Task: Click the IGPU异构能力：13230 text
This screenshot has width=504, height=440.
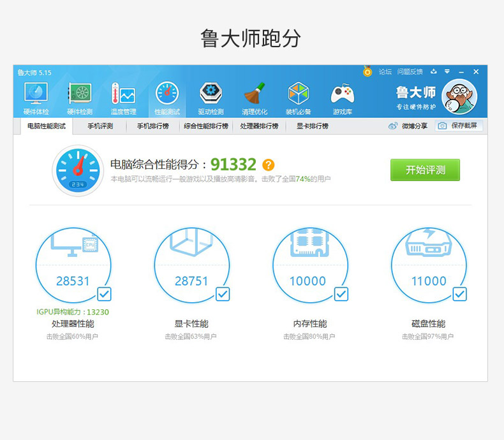Action: click(x=73, y=312)
